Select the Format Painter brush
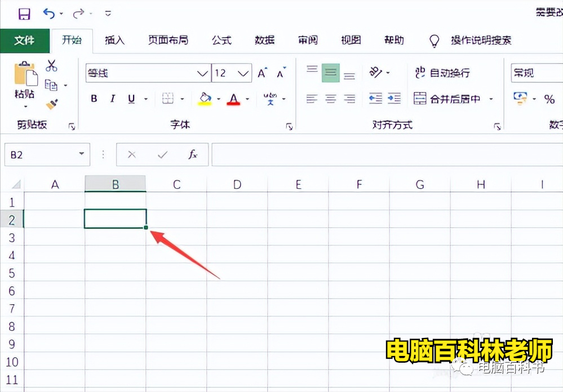This screenshot has height=392, width=563. tap(52, 104)
